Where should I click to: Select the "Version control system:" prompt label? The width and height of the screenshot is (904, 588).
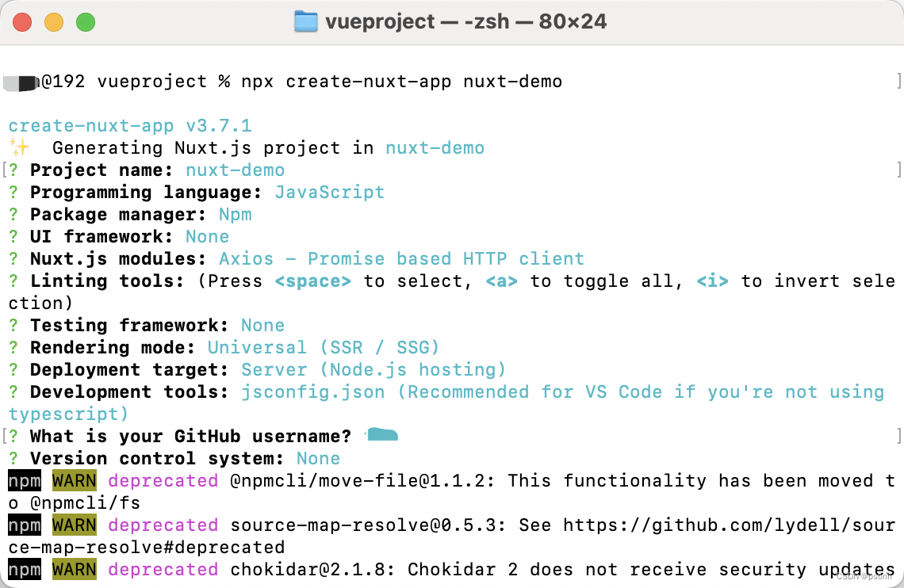click(x=157, y=458)
